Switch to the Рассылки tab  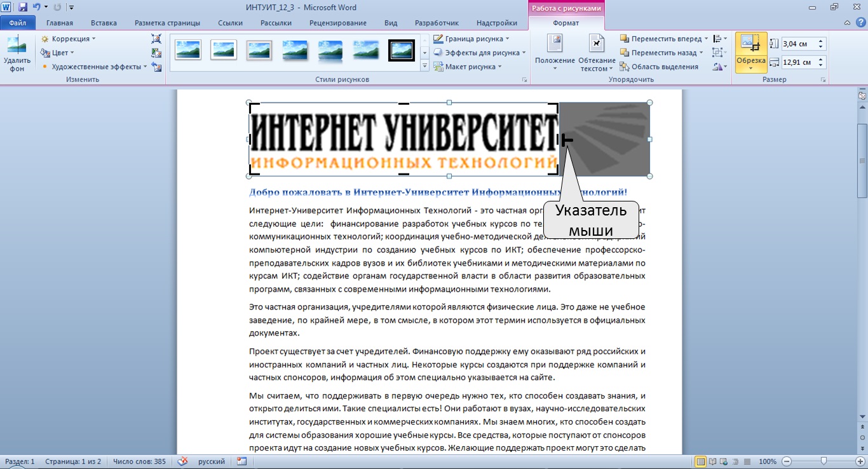click(x=276, y=23)
